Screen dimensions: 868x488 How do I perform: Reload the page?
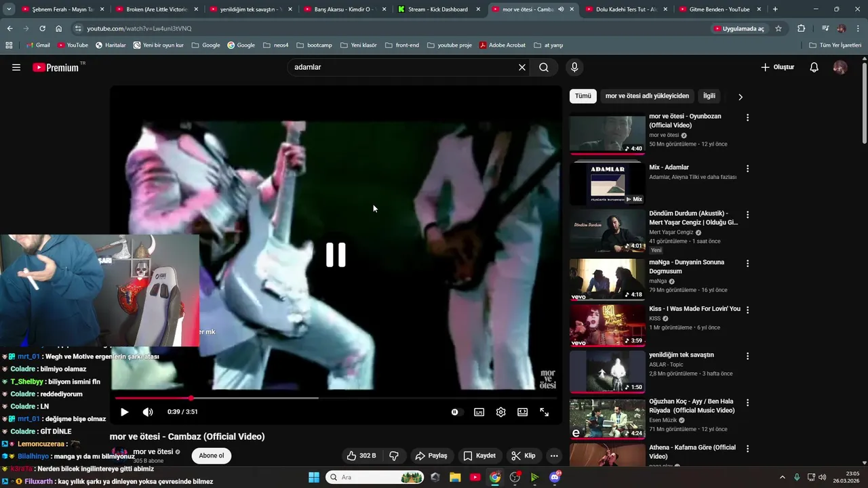tap(42, 28)
